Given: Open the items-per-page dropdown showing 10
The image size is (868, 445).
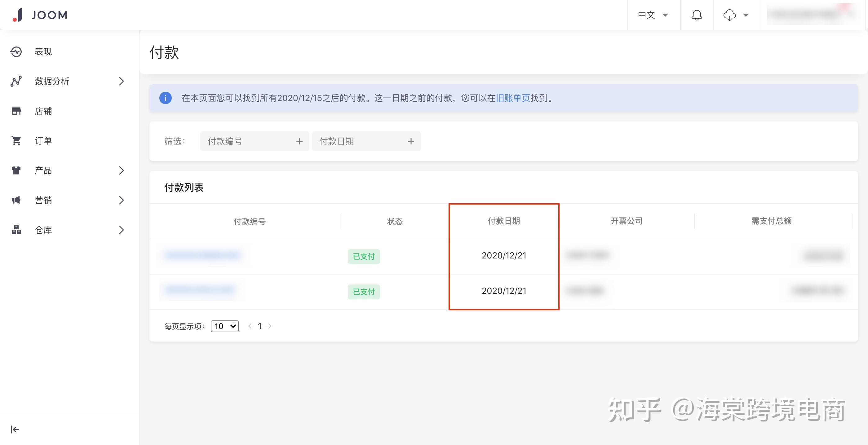Looking at the screenshot, I should tap(224, 326).
